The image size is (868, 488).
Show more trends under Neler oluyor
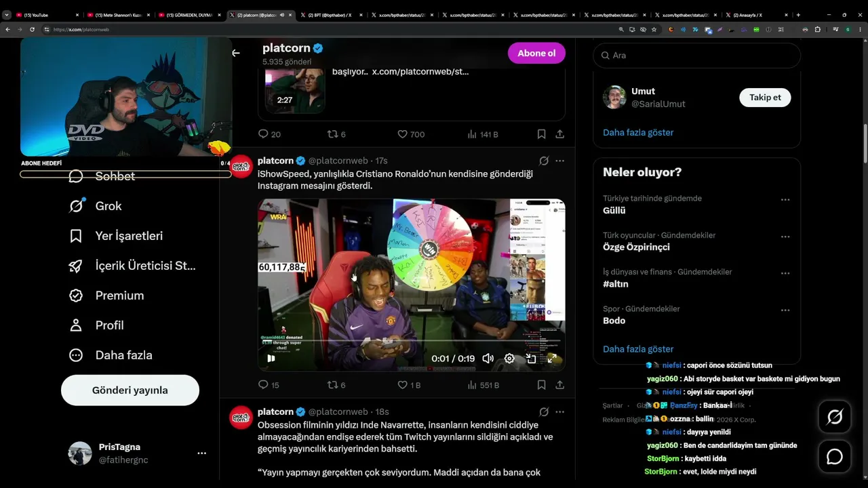pyautogui.click(x=638, y=349)
